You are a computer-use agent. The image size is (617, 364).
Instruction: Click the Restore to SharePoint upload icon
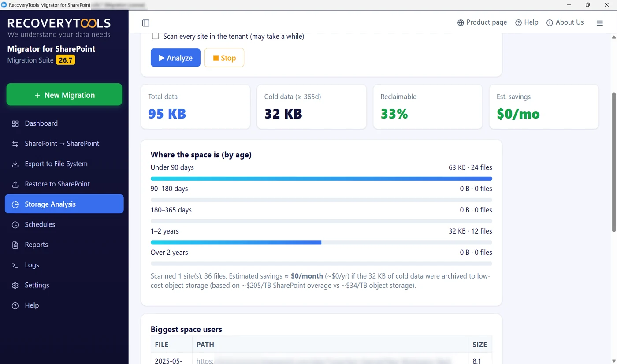coord(15,185)
